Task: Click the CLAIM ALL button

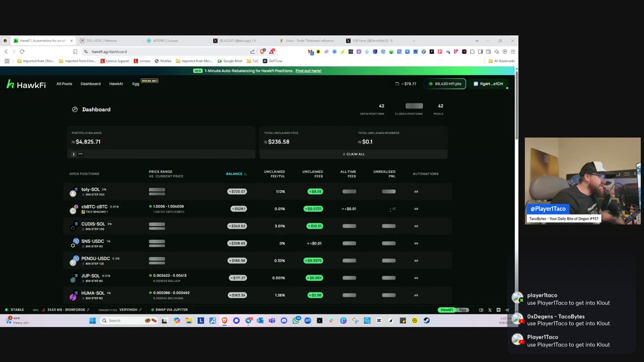Action: (x=354, y=154)
